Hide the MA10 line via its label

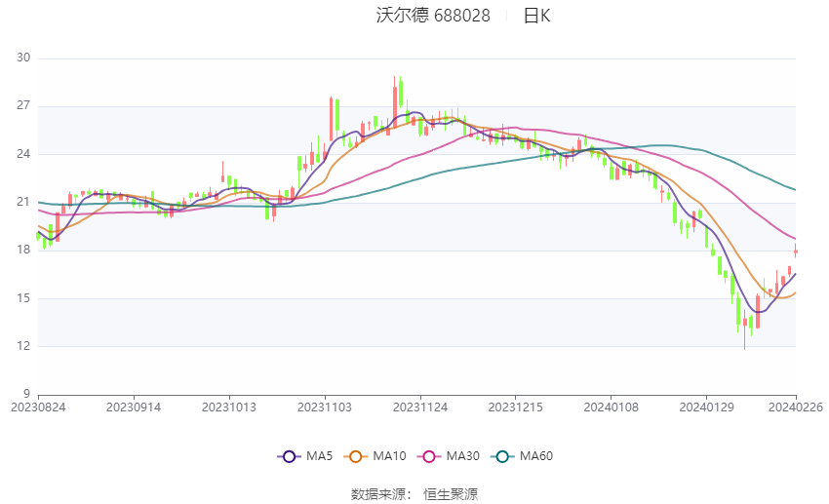point(390,456)
